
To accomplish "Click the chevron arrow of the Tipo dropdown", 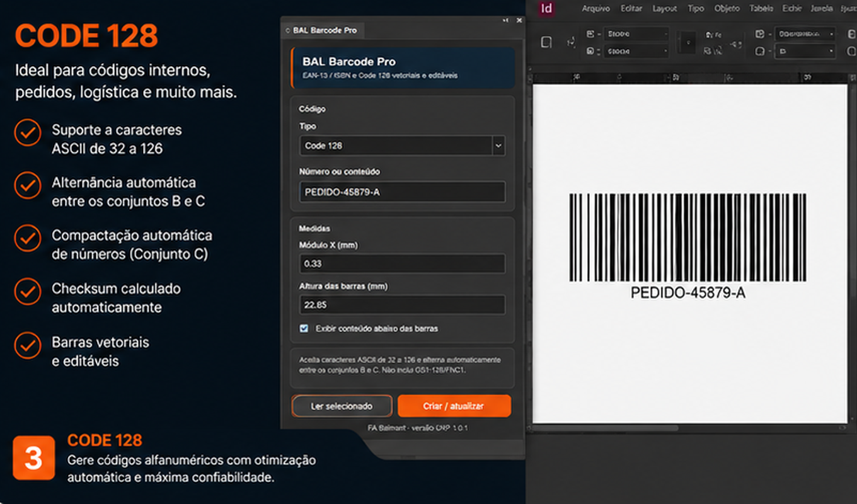I will point(498,146).
